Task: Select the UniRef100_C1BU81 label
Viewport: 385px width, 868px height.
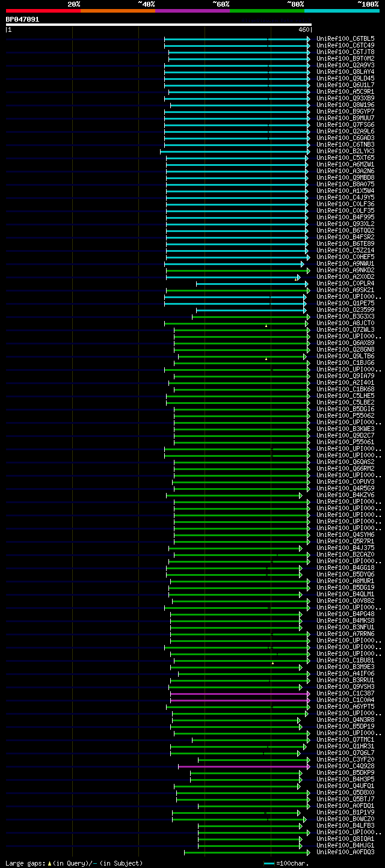Action: click(345, 660)
